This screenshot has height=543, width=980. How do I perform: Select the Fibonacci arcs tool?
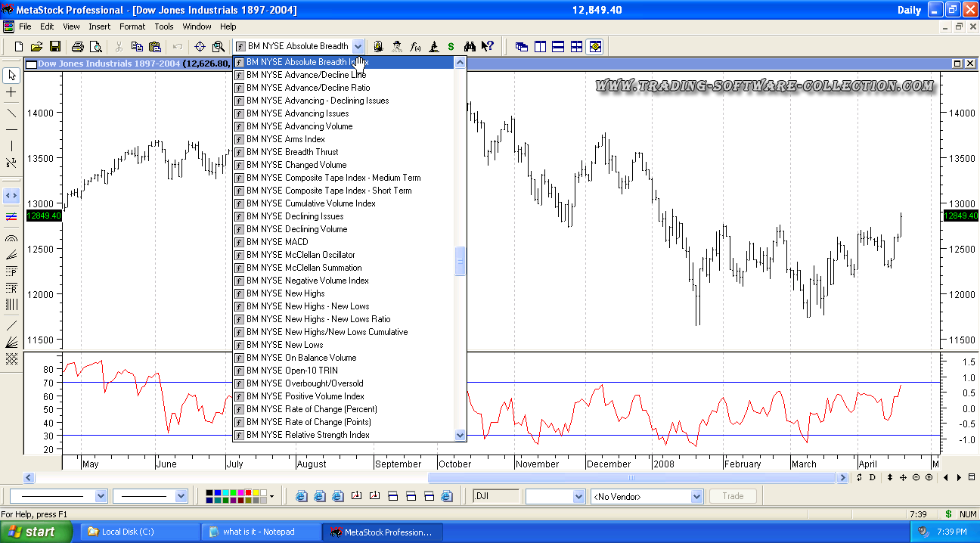click(x=11, y=238)
